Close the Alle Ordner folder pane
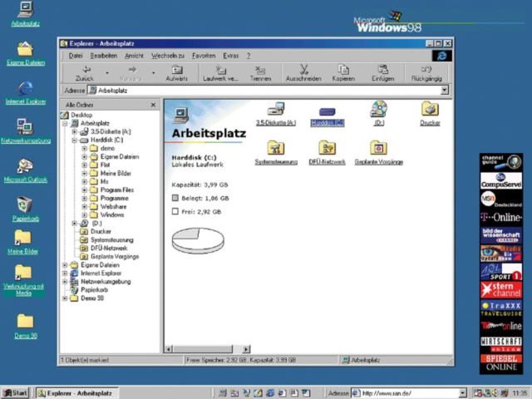Screen dimensions: 532x399 click(x=153, y=105)
